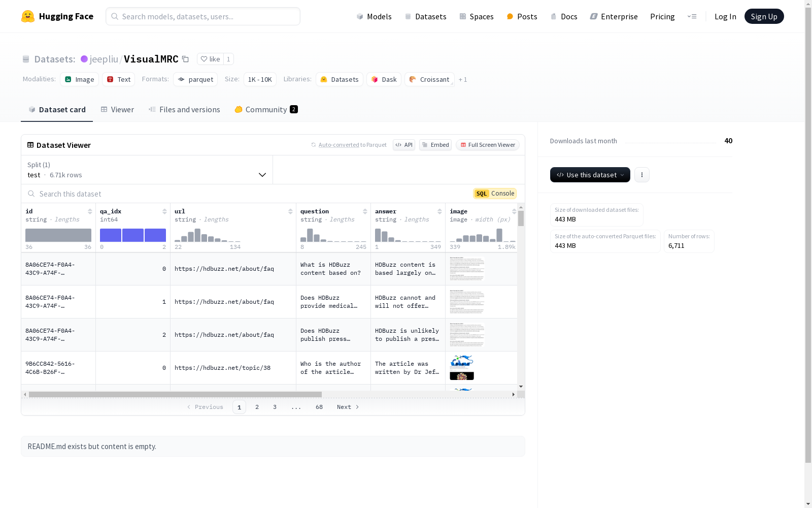
Task: Click the table's vertical scrollbar thumb
Action: pyautogui.click(x=521, y=218)
